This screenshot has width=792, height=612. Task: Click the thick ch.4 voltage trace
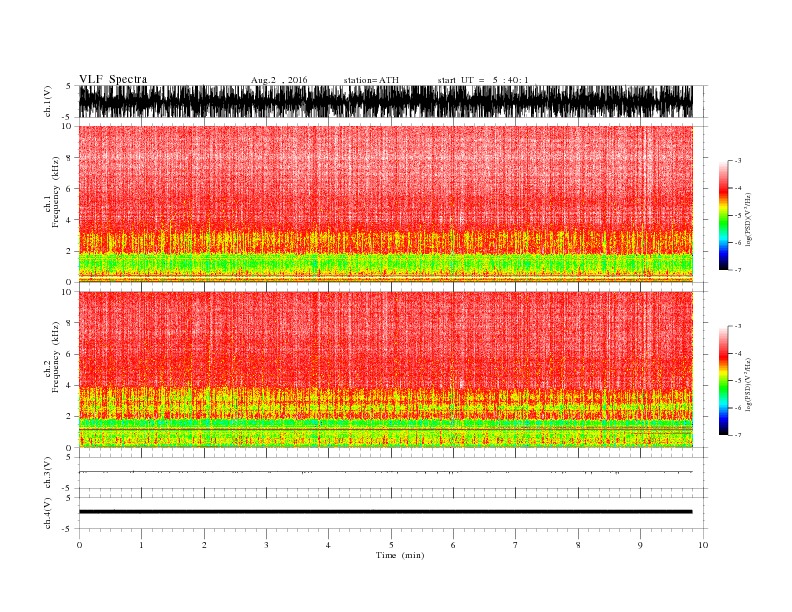tap(385, 512)
